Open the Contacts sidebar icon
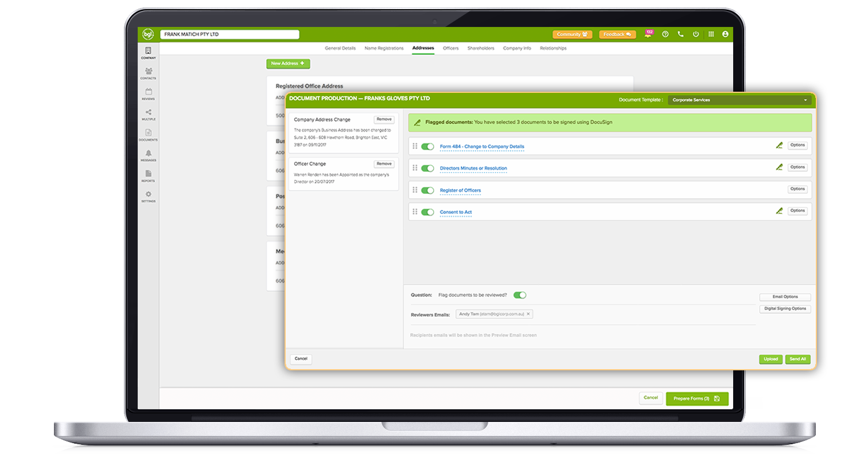The height and width of the screenshot is (454, 868). 149,72
